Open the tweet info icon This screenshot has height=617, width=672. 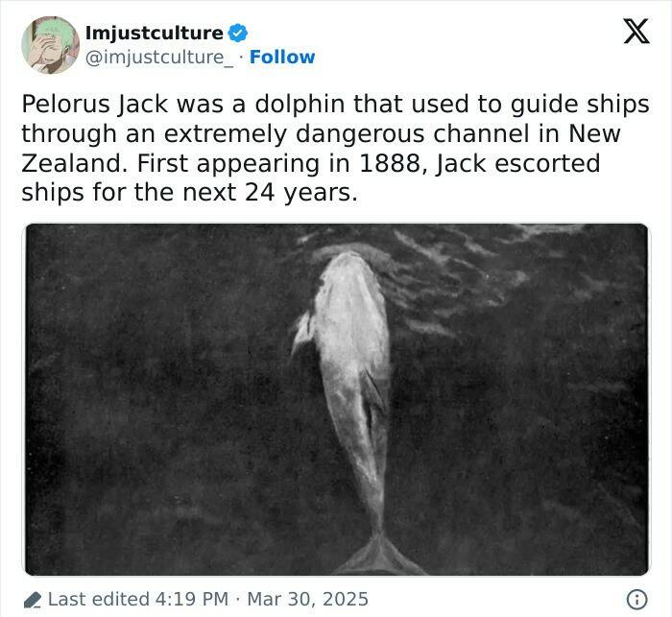click(x=636, y=599)
